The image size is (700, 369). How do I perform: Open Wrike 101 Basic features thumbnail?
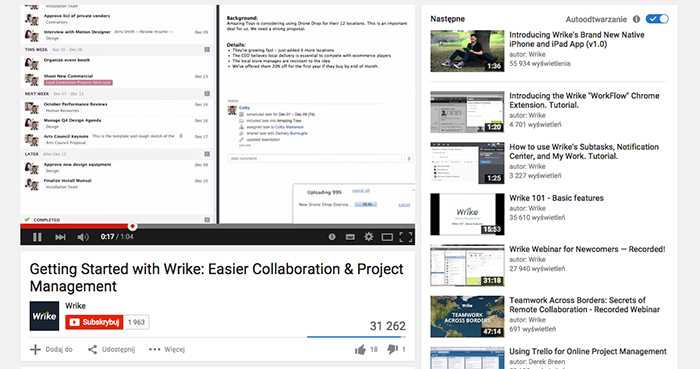point(467,214)
